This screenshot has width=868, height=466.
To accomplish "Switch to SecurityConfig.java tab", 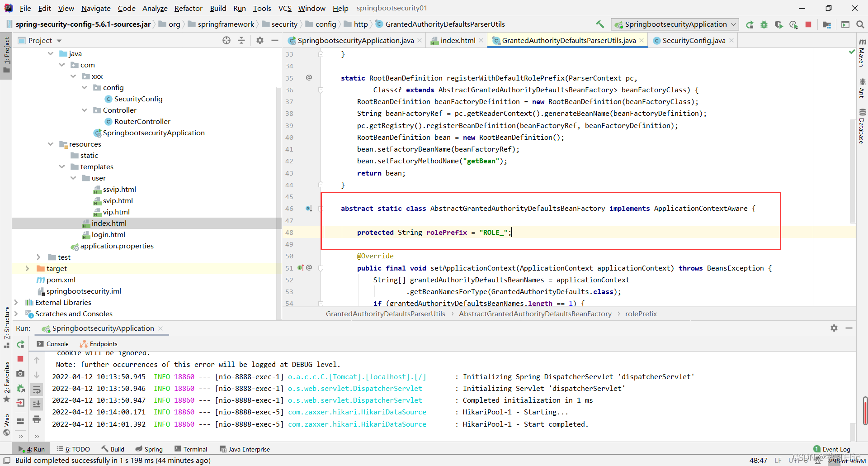I will point(693,40).
